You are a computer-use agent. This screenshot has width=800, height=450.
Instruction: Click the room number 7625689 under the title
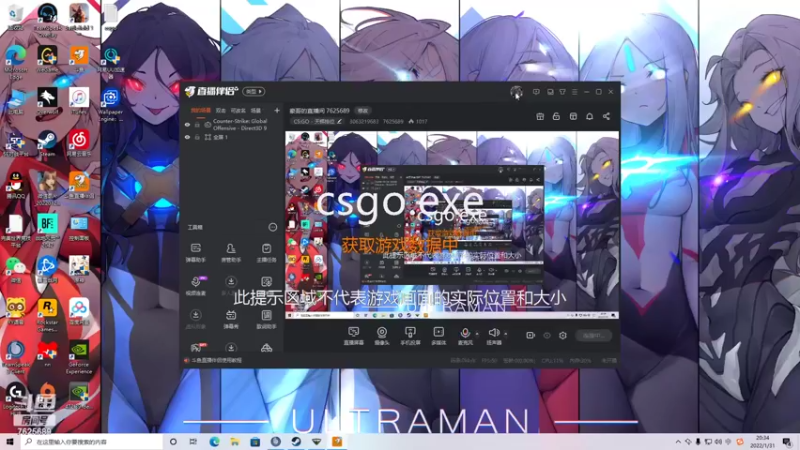pyautogui.click(x=393, y=121)
